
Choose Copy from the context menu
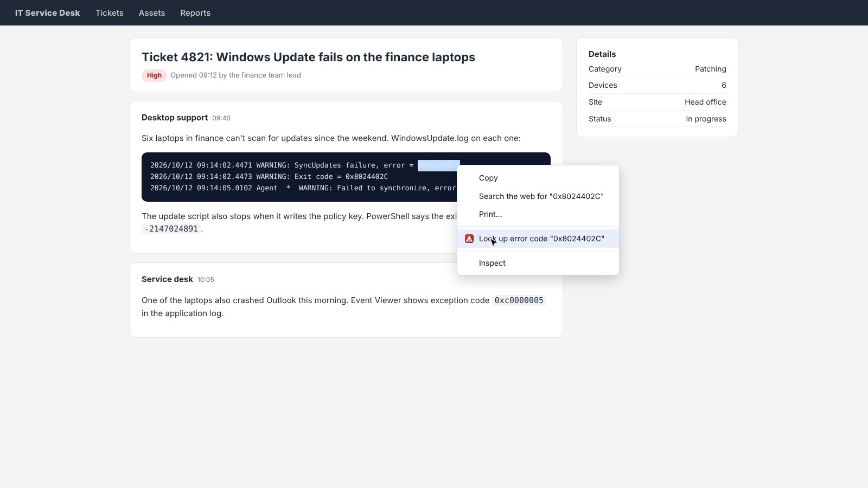(x=538, y=178)
